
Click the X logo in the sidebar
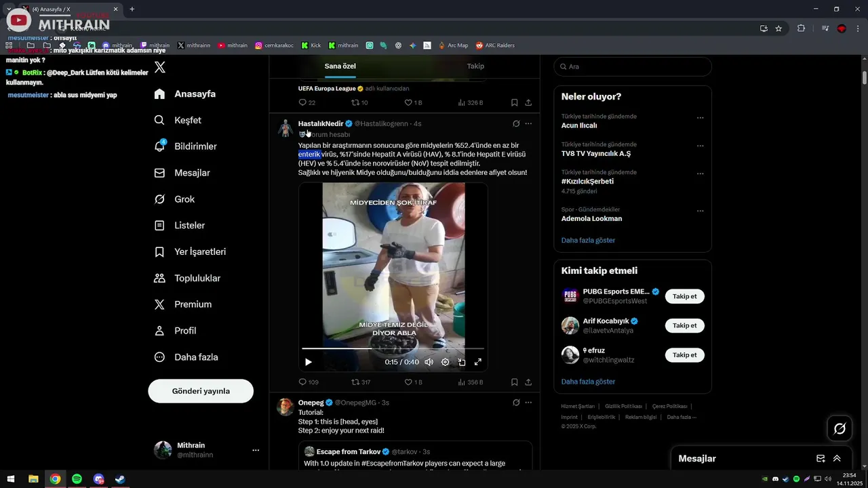(x=160, y=67)
